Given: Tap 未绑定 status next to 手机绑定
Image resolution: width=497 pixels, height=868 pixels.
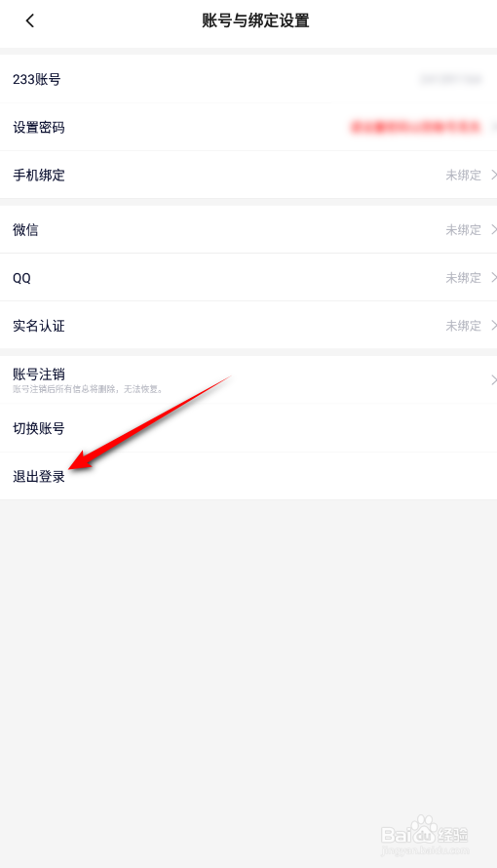Looking at the screenshot, I should point(463,175).
